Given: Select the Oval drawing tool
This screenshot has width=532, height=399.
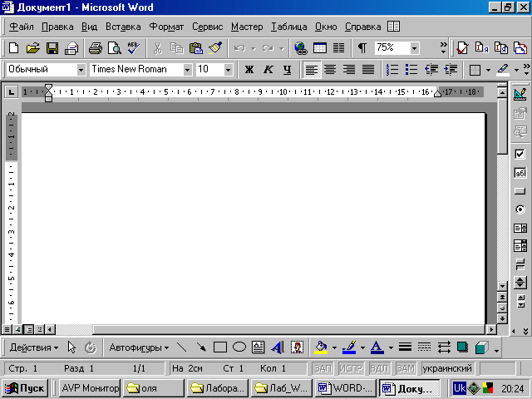Looking at the screenshot, I should 239,347.
